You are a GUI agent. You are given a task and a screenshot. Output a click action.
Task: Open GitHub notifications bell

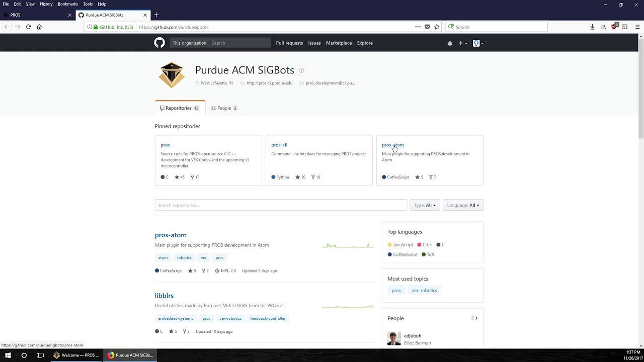click(x=450, y=43)
